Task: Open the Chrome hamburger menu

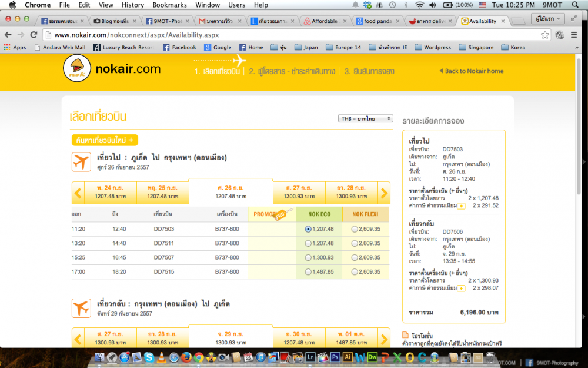Action: point(574,35)
